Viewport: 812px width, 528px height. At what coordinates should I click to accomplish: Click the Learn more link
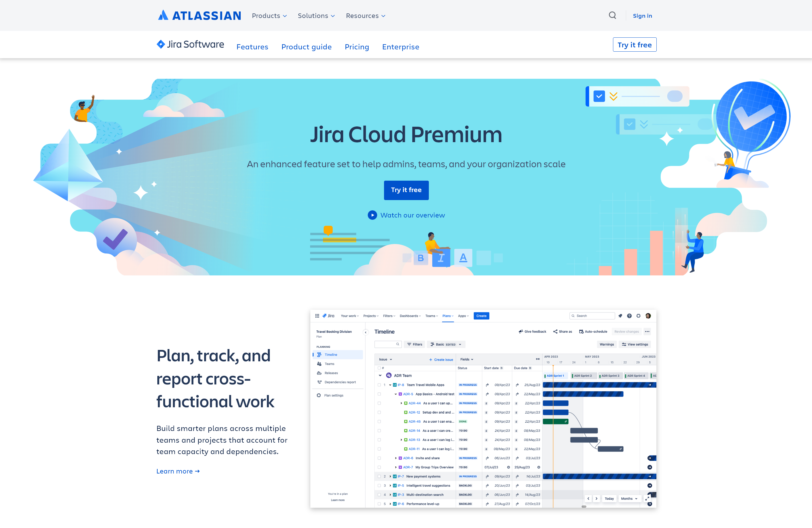177,471
